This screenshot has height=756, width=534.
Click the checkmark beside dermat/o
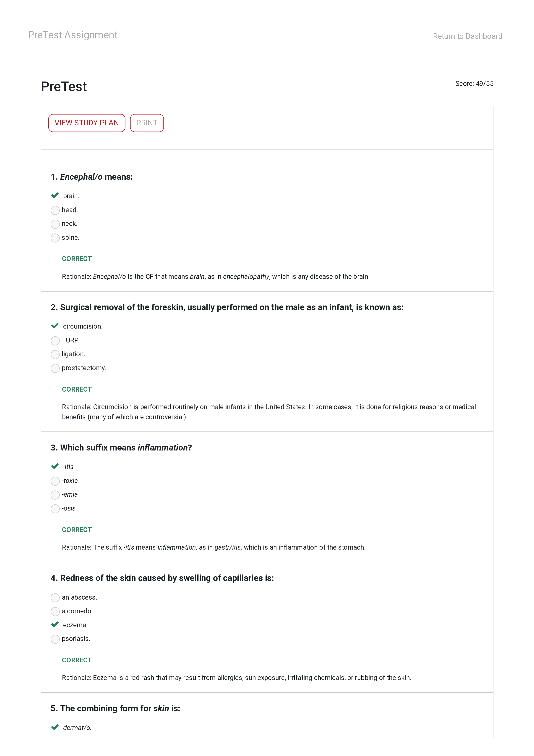tap(55, 727)
